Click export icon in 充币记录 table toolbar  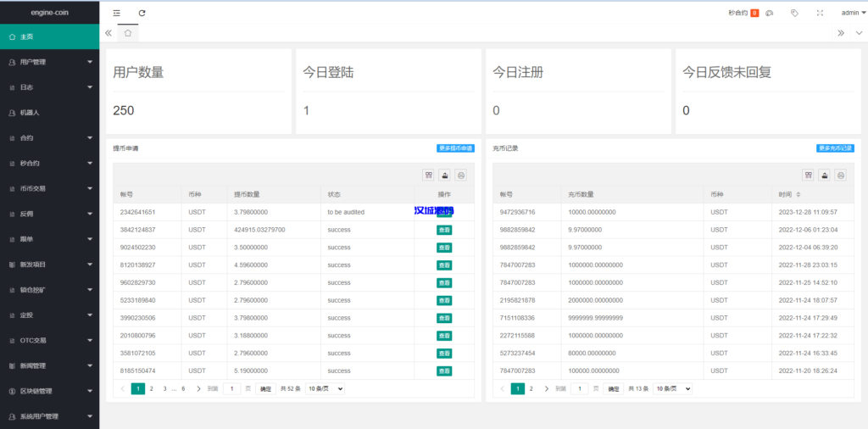(x=824, y=175)
